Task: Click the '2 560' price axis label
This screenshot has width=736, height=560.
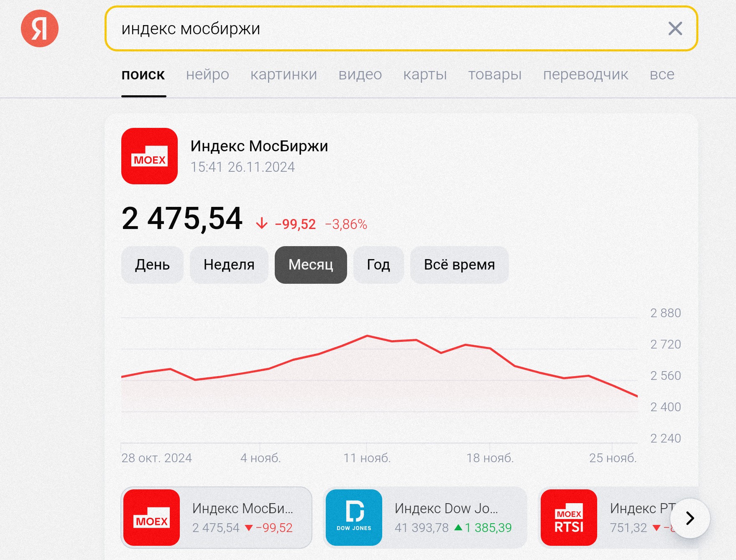Action: point(666,376)
